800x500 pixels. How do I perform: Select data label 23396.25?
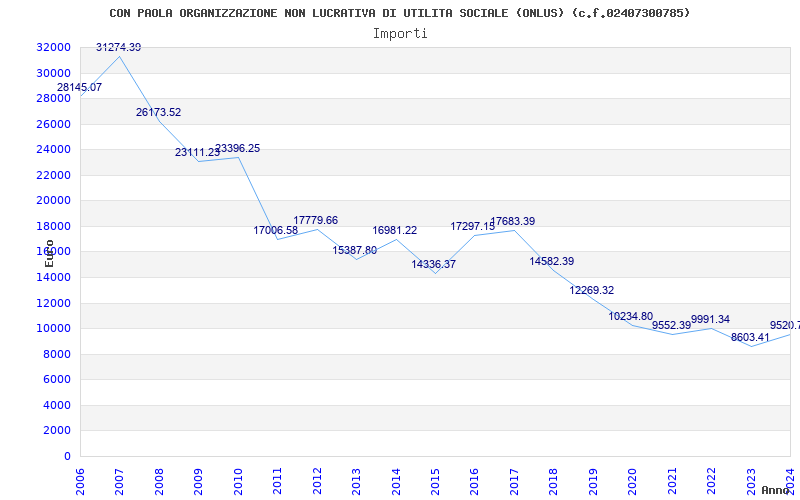coord(237,148)
